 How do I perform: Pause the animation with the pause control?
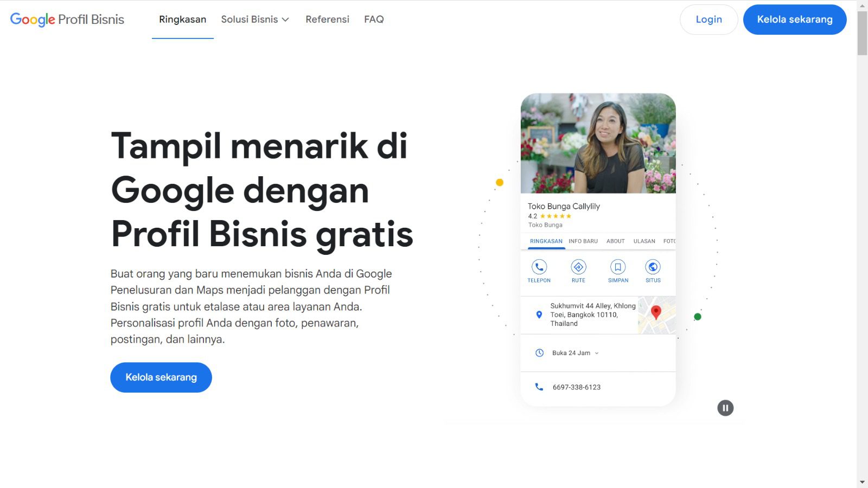(x=725, y=408)
